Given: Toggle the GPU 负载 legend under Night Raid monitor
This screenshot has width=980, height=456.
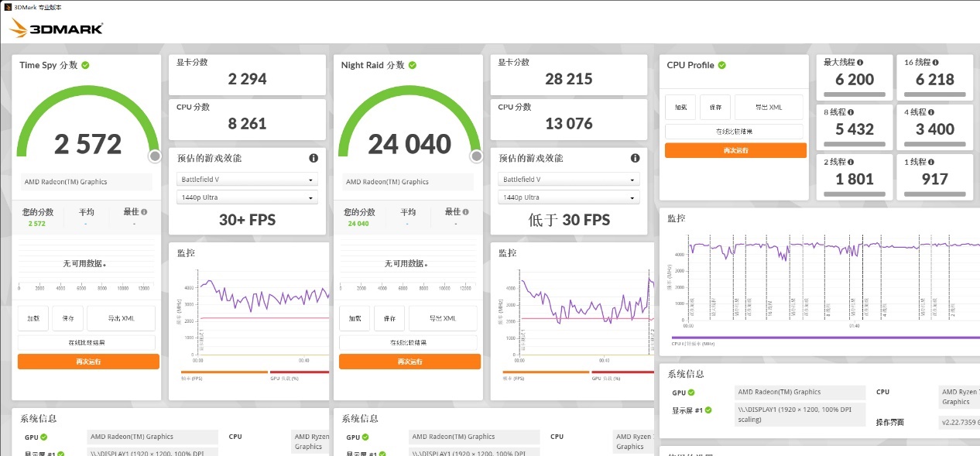Looking at the screenshot, I should click(x=605, y=377).
